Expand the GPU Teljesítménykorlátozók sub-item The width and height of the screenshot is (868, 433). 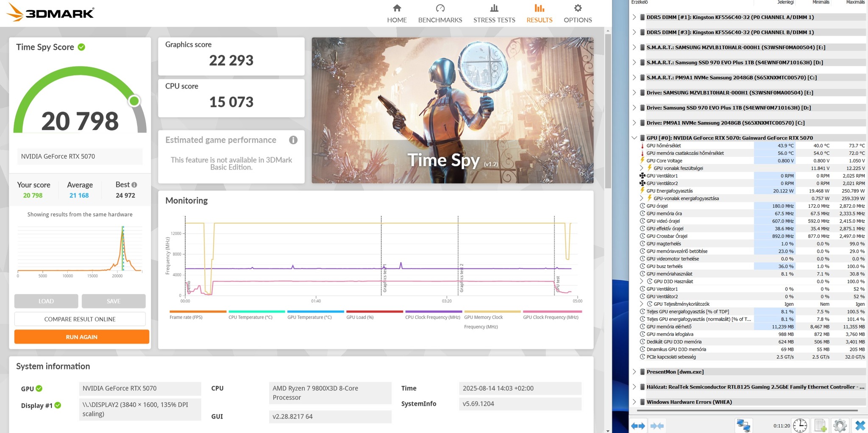point(642,304)
